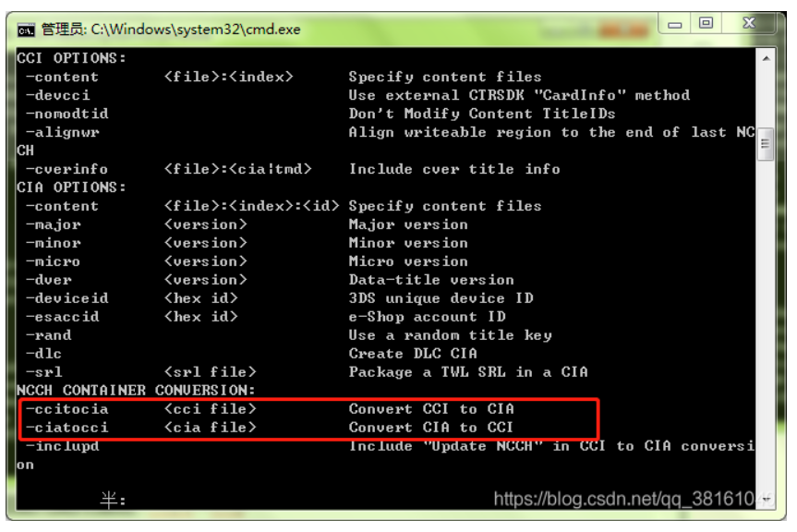Maximize the cmd.exe window
The width and height of the screenshot is (797, 532).
[706, 23]
